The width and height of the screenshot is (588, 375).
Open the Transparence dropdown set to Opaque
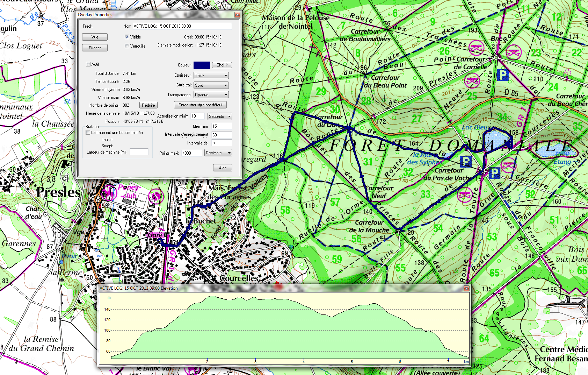[211, 95]
